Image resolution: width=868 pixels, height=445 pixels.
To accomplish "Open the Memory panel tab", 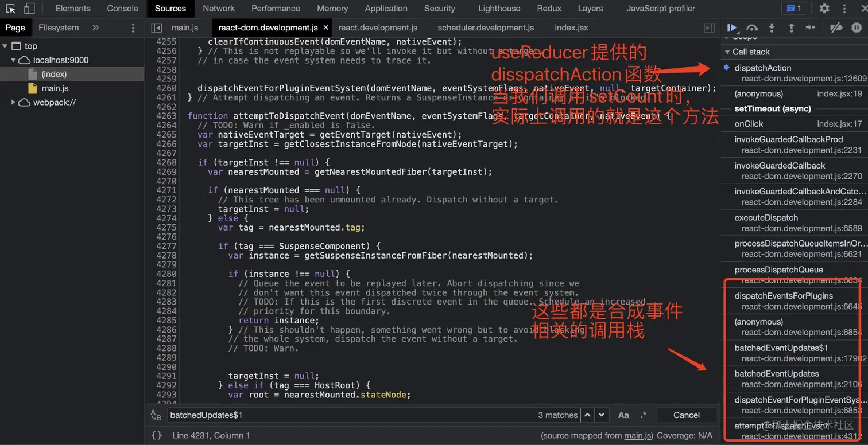I will pos(332,9).
